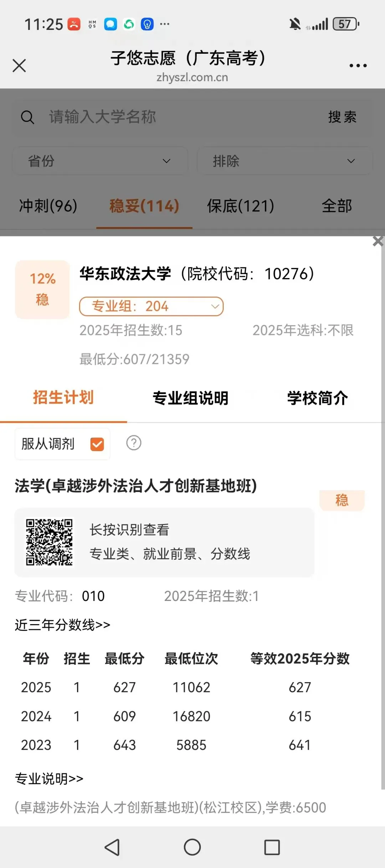Click the 搜索 button

pos(342,117)
